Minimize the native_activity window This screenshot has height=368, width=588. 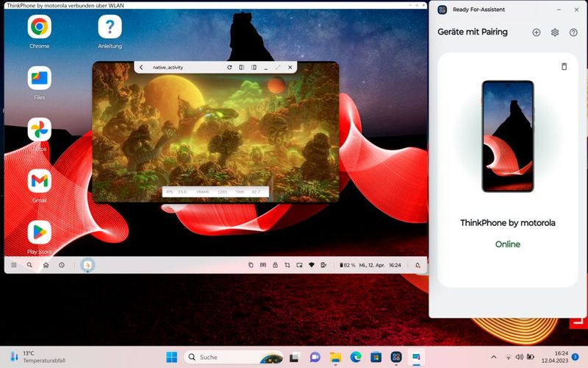(x=266, y=68)
